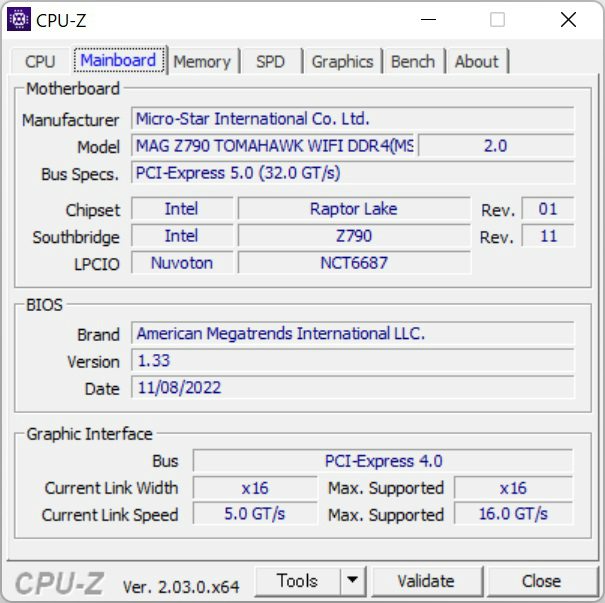This screenshot has width=605, height=603.
Task: Open the Graphics tab
Action: tap(343, 62)
